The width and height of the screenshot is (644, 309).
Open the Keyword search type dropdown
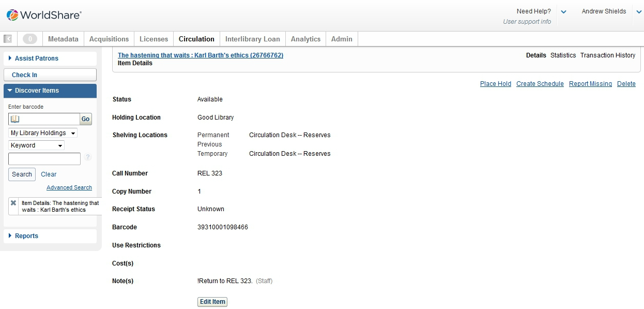(37, 145)
